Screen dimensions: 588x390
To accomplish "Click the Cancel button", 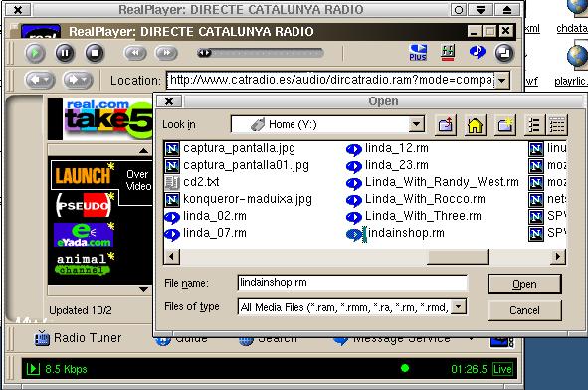I will click(524, 310).
